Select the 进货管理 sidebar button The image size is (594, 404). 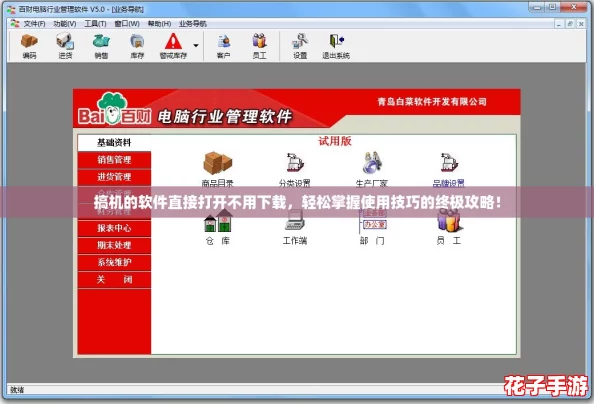click(114, 177)
